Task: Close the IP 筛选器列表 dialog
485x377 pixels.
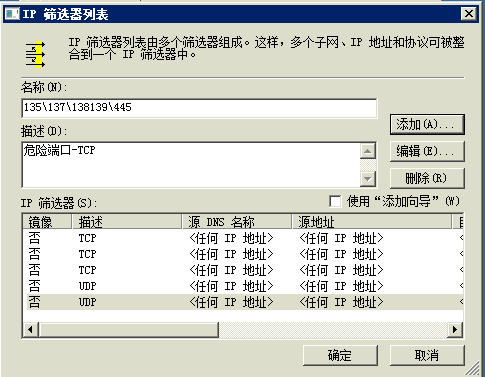Action: (468, 14)
